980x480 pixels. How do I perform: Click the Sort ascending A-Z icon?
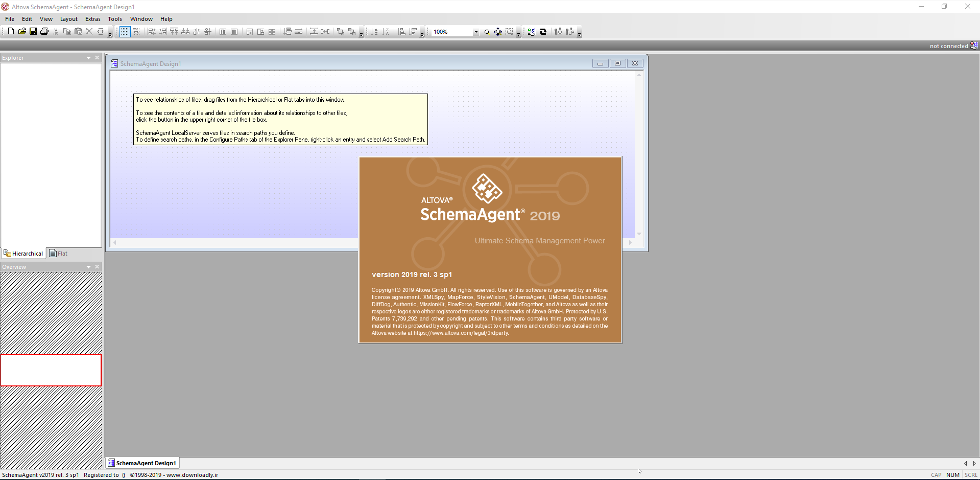pyautogui.click(x=374, y=32)
